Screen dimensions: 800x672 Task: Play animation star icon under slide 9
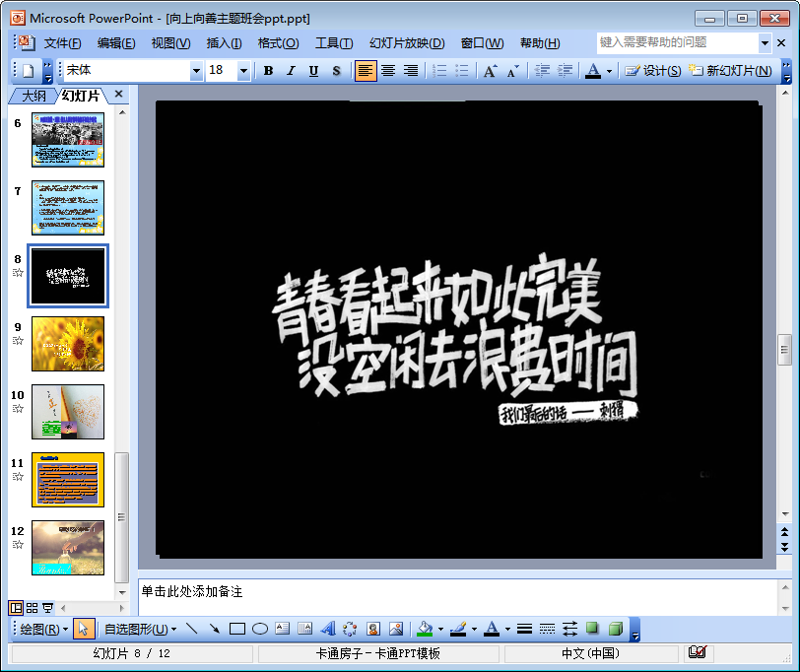pos(18,340)
